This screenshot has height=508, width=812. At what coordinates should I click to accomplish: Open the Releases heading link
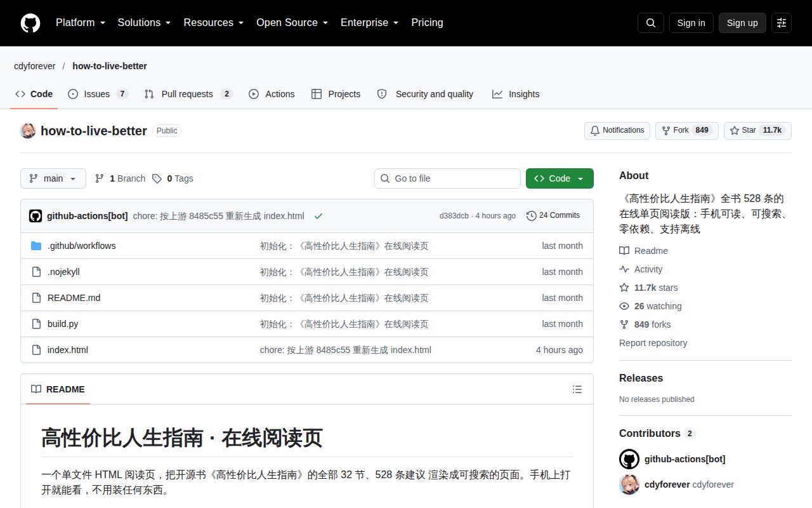pos(641,378)
